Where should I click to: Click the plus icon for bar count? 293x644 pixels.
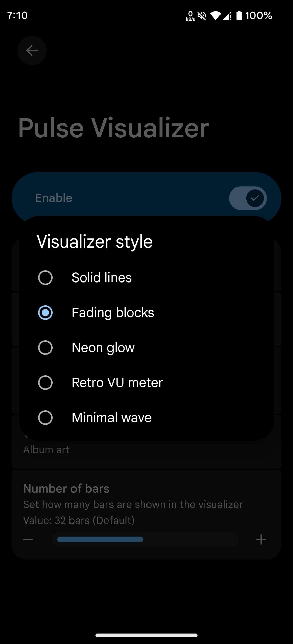(261, 539)
